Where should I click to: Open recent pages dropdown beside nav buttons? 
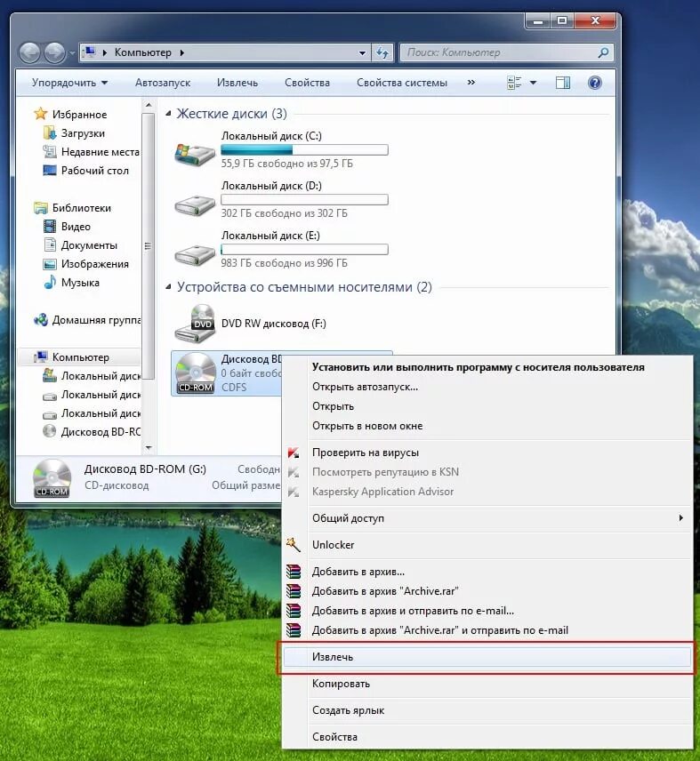(x=72, y=52)
